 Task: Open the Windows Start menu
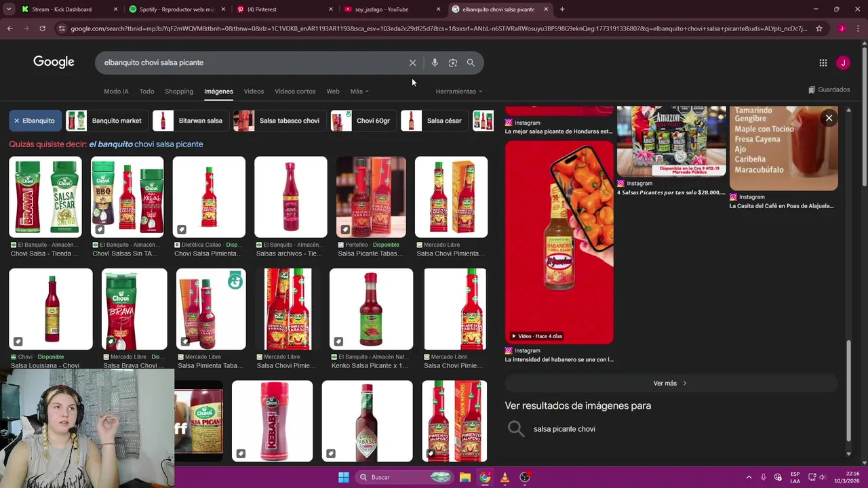point(344,477)
